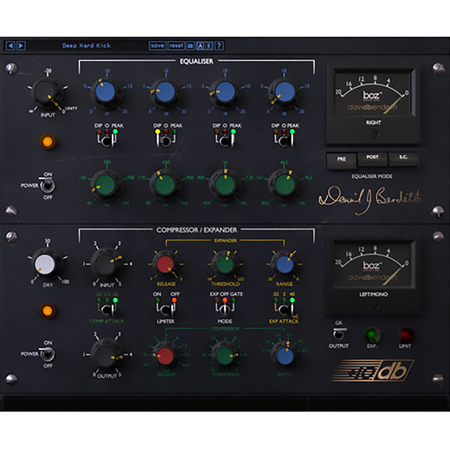Click the second blue EQ gain knob
The width and height of the screenshot is (450, 450).
coord(165,91)
